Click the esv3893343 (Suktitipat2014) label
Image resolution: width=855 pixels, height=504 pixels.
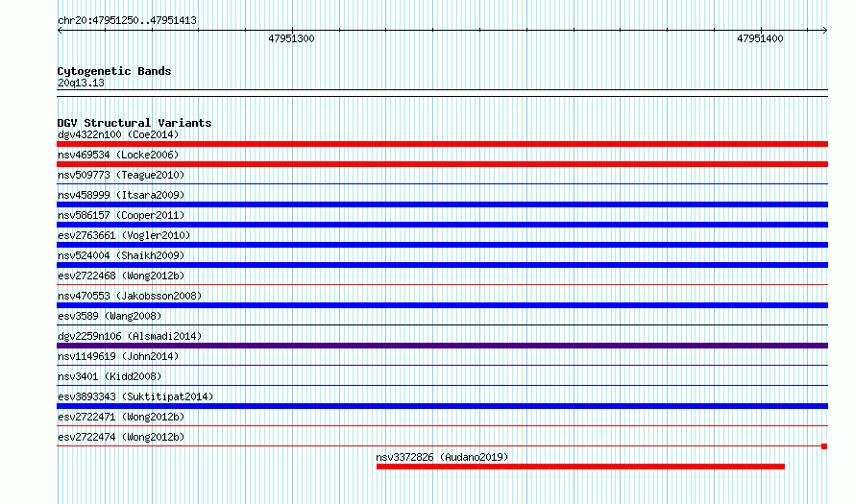(x=135, y=396)
